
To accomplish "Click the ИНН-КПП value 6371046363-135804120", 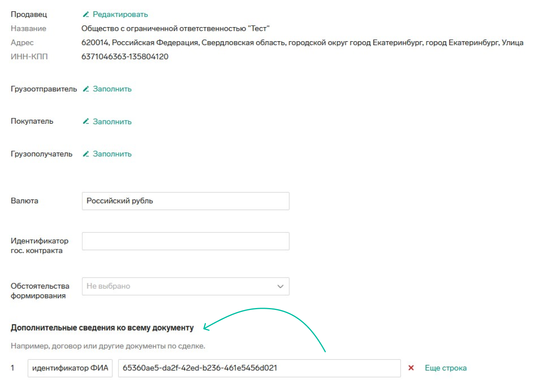I will tap(125, 57).
